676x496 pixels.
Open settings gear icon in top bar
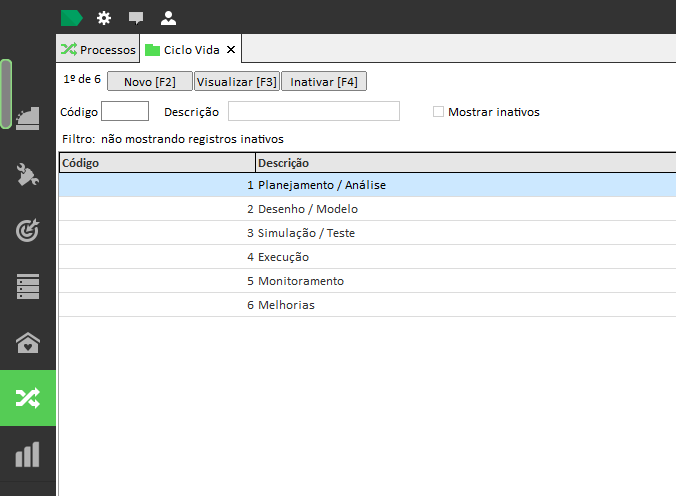(x=103, y=18)
